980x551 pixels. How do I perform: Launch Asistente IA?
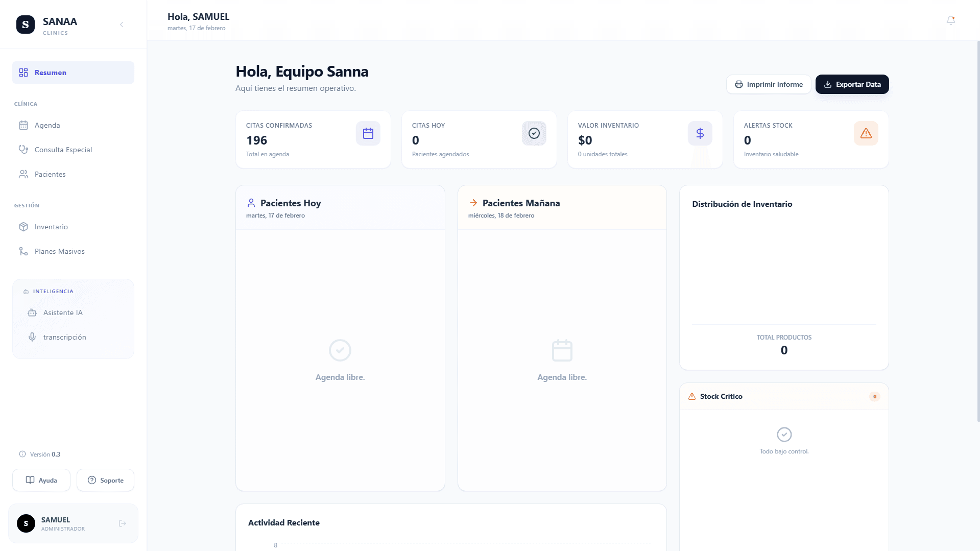[x=63, y=313]
